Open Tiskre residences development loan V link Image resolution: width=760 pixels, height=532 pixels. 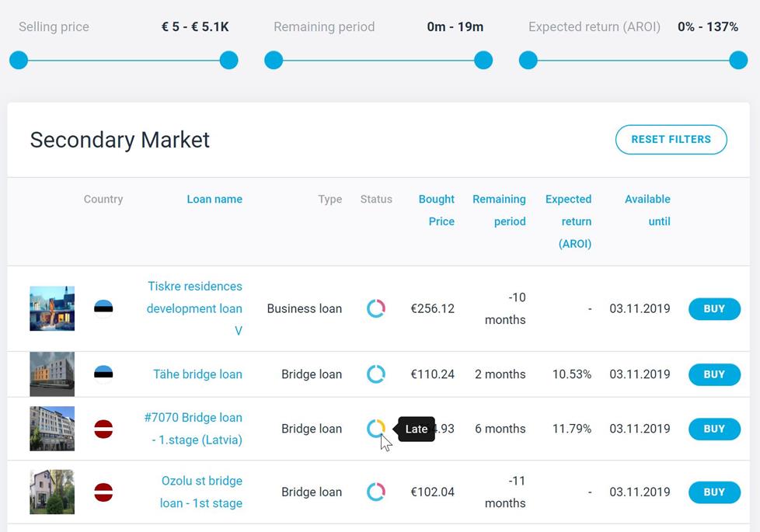(194, 308)
